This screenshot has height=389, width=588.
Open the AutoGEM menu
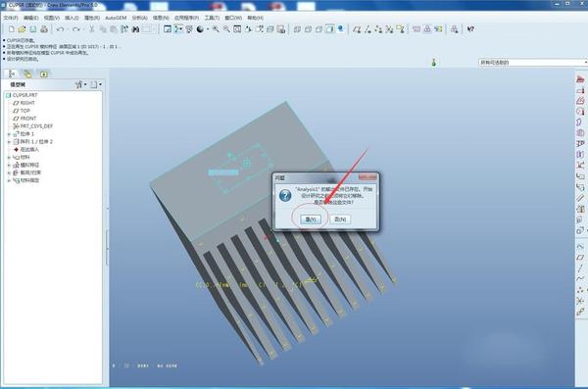pos(116,18)
